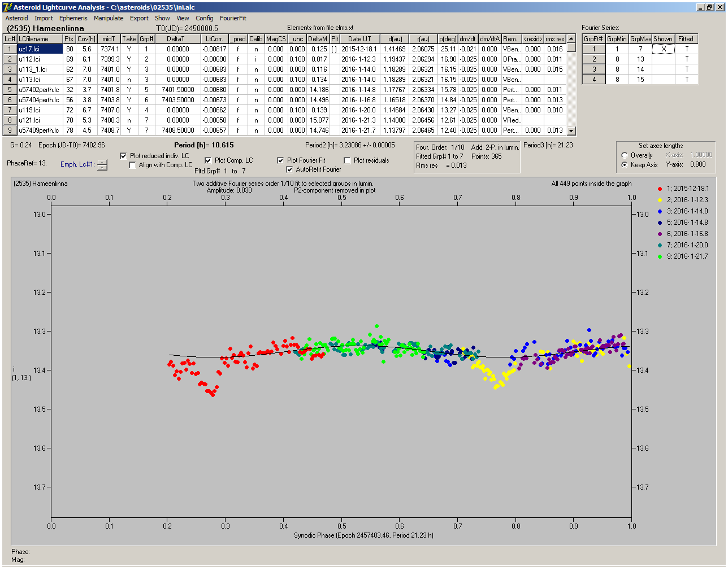Select the u119.lci file cell
This screenshot has width=728, height=567.
[x=40, y=110]
